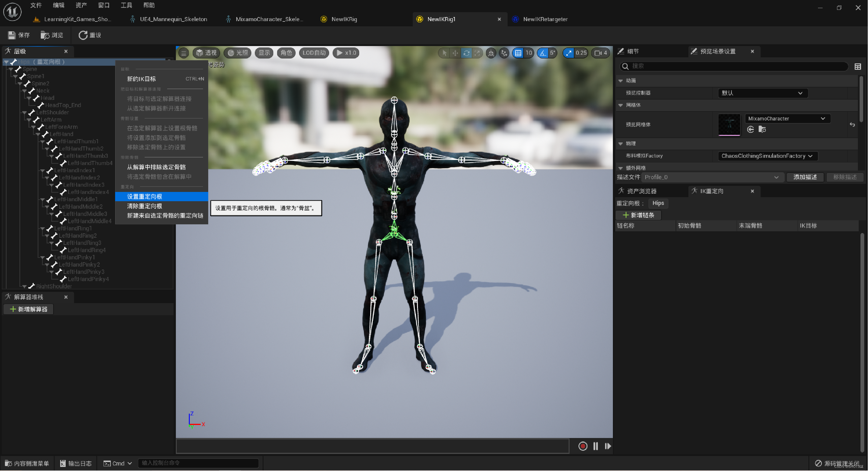The width and height of the screenshot is (868, 471).
Task: Open details panel settings grid icon
Action: pos(858,66)
